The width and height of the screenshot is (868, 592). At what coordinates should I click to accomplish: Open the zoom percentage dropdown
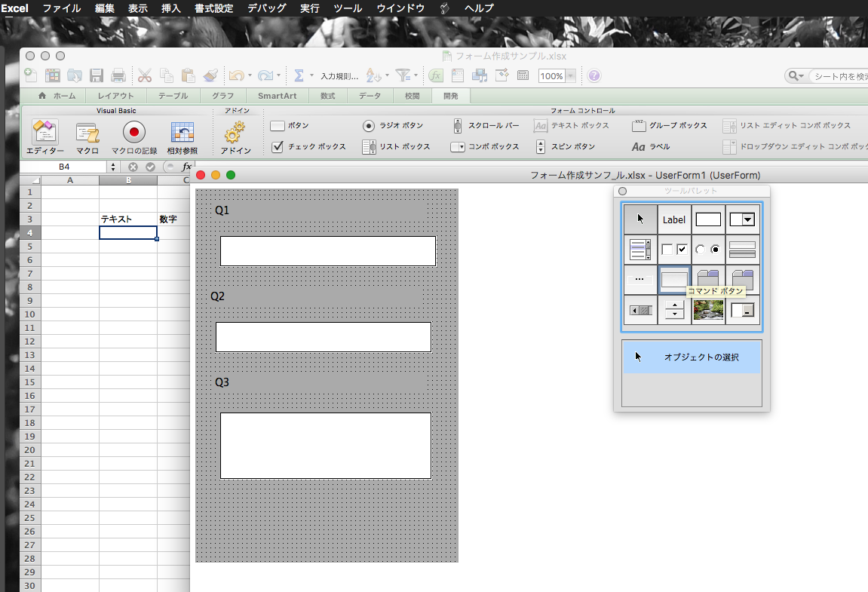(571, 75)
